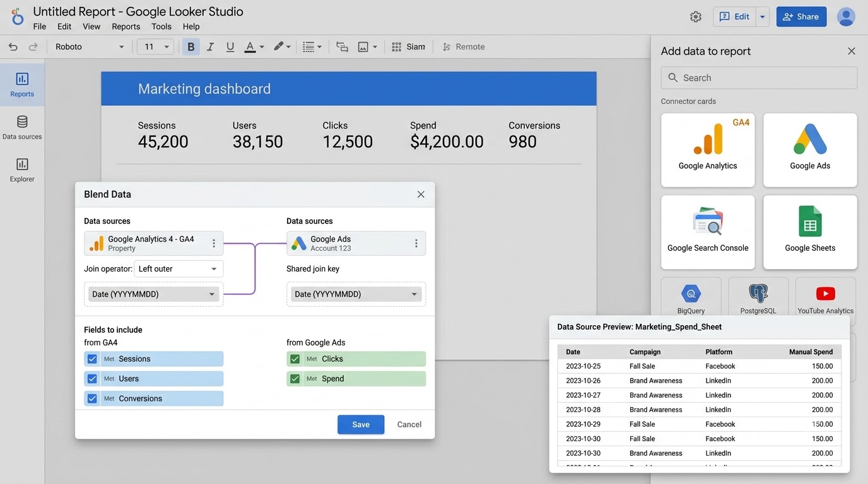
Task: Select the Google Sheets connector card
Action: point(810,232)
